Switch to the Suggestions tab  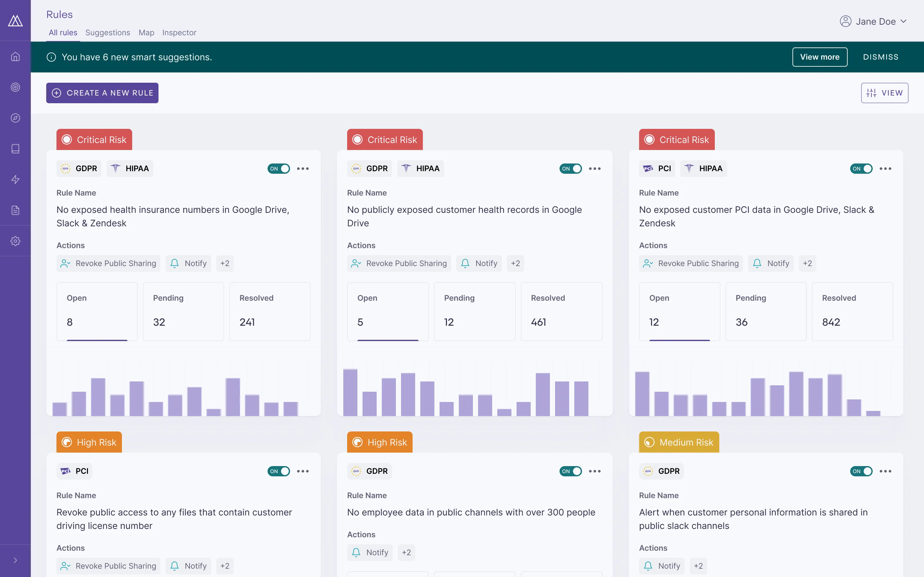108,32
